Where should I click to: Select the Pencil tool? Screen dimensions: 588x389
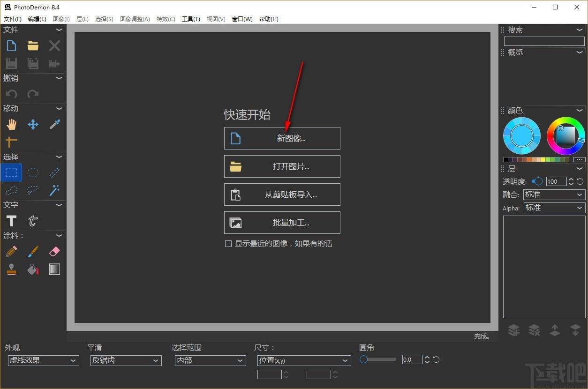click(11, 251)
